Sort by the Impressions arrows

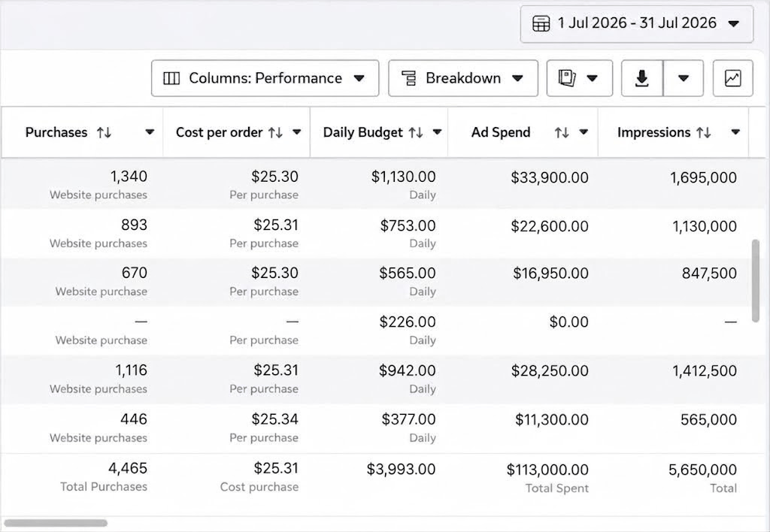click(704, 132)
